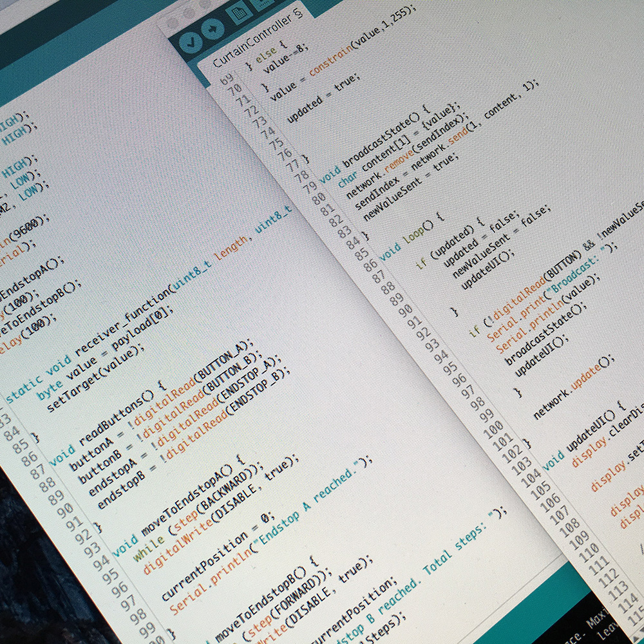Click line number 90 in left editor

pyautogui.click(x=64, y=509)
